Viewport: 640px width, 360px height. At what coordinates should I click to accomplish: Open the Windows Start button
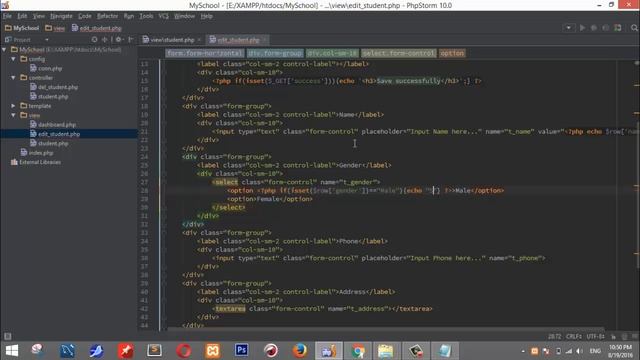point(12,351)
